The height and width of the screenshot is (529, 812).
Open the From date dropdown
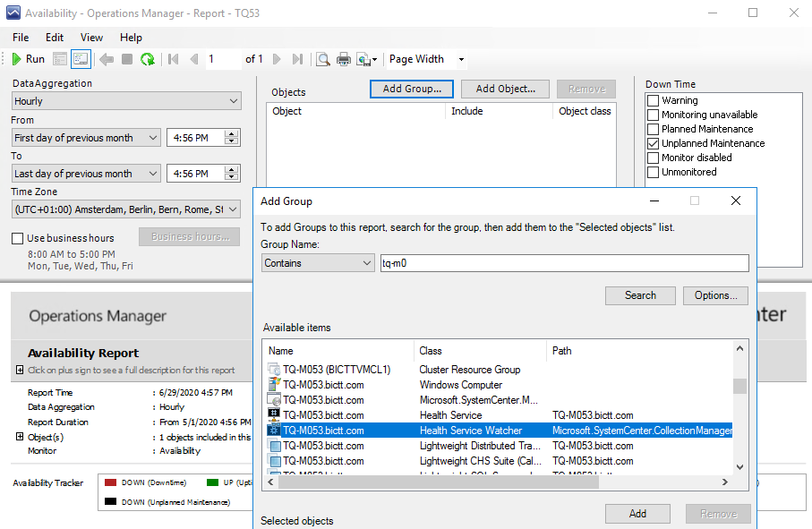tap(86, 138)
